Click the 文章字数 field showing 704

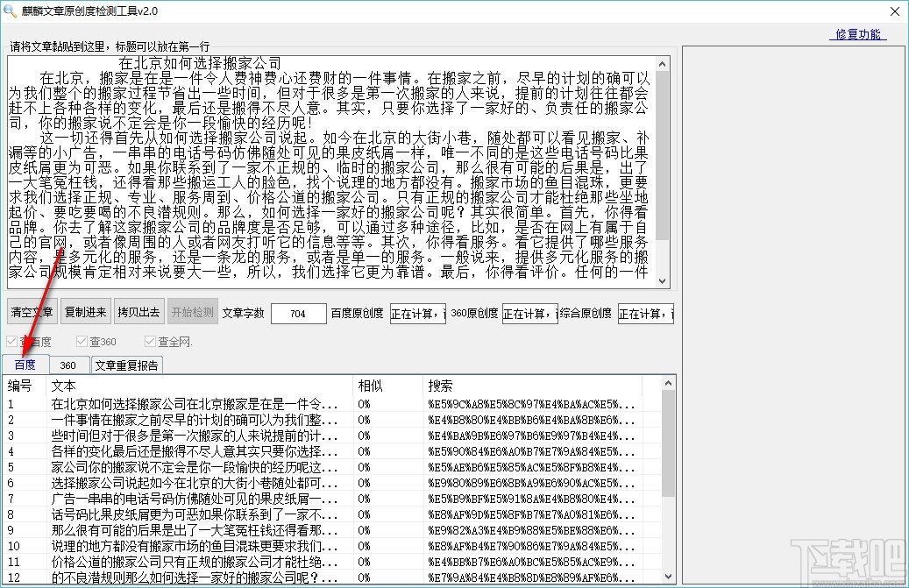pyautogui.click(x=299, y=314)
